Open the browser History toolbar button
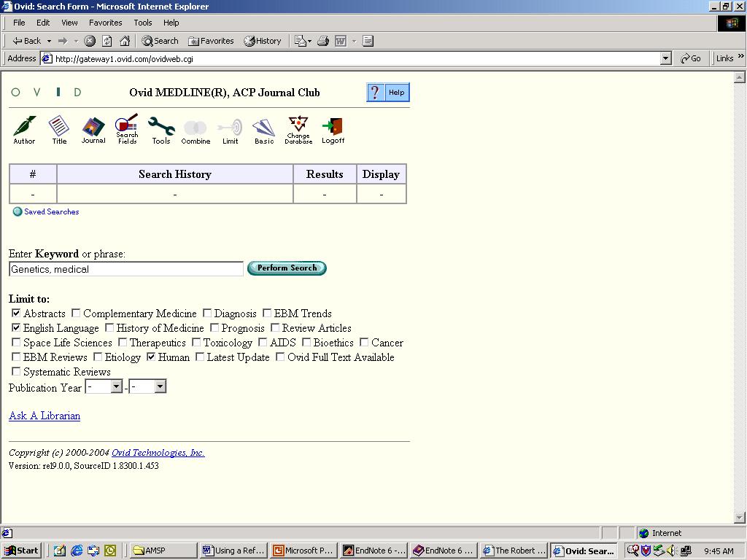Image resolution: width=747 pixels, height=560 pixels. tap(263, 41)
